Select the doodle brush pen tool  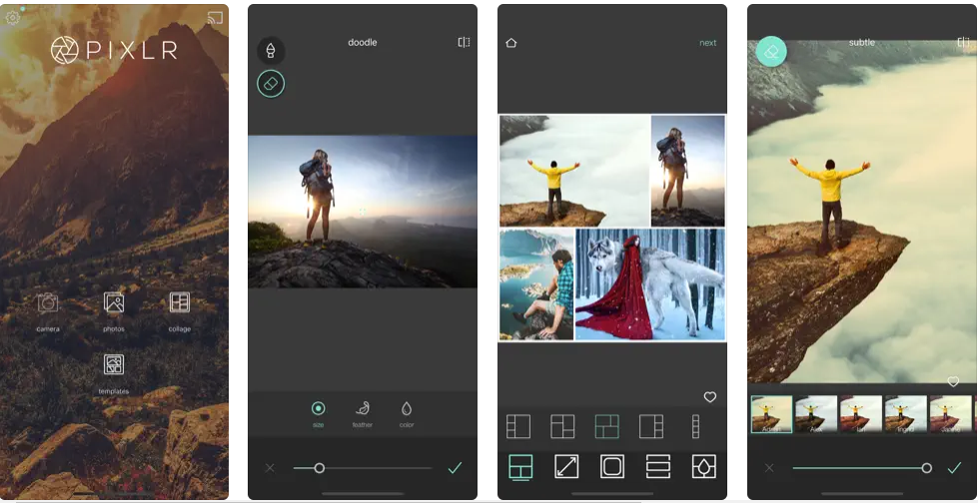coord(271,51)
